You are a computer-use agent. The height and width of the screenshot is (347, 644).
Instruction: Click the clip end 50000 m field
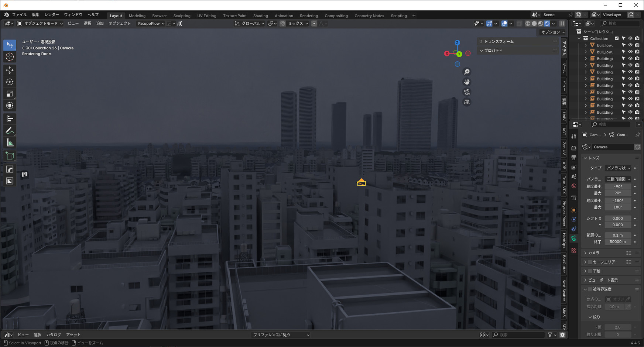[617, 242]
